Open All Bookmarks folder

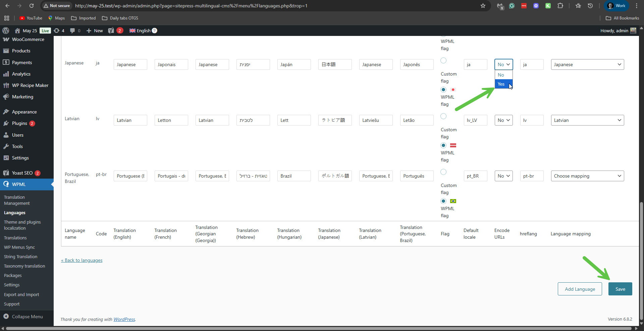coord(623,18)
